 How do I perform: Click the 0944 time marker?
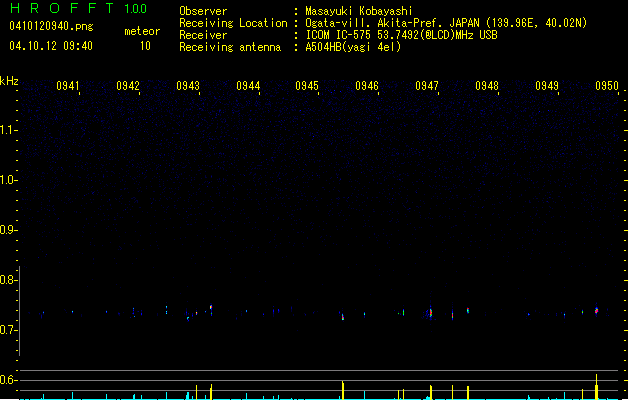248,86
